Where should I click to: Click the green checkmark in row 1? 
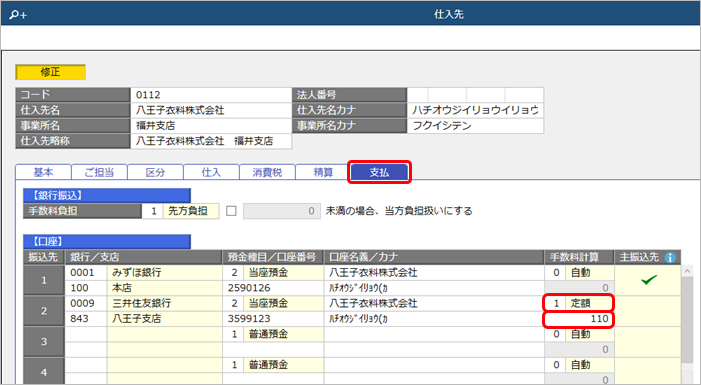(649, 280)
